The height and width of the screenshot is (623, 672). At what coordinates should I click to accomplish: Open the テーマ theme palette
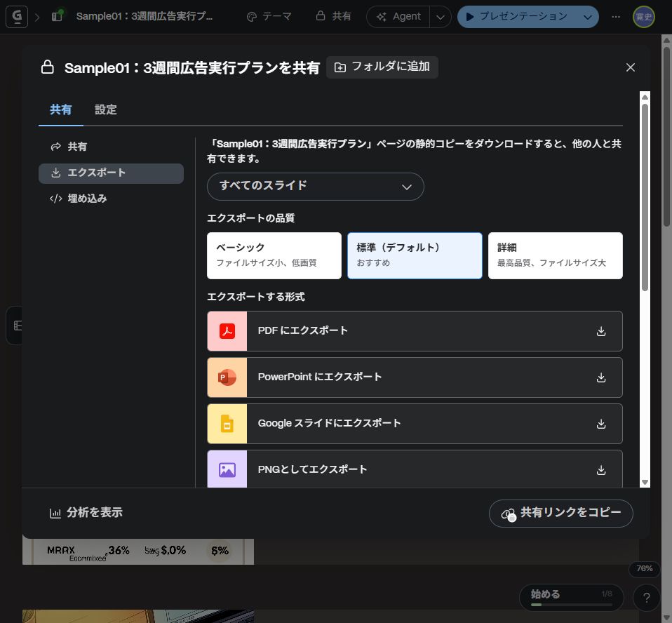269,17
